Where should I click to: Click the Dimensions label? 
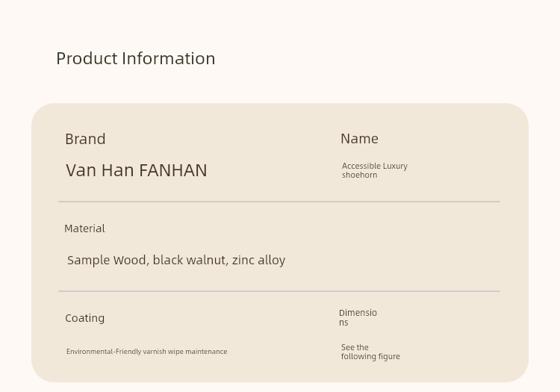[358, 318]
